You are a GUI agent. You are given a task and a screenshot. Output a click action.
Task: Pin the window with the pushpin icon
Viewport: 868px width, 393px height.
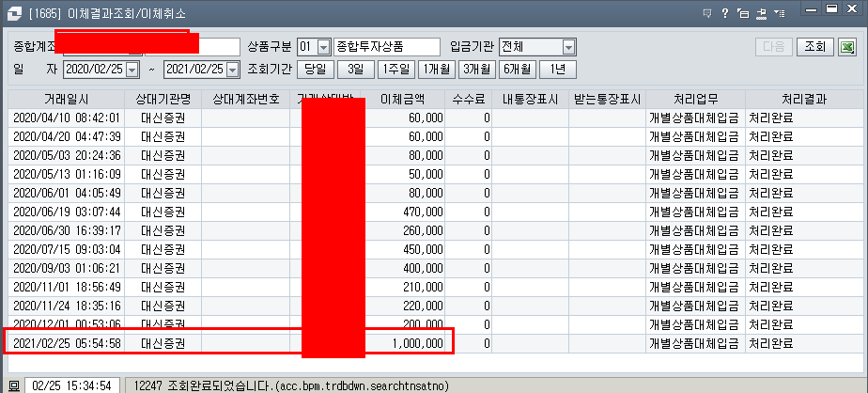click(761, 13)
